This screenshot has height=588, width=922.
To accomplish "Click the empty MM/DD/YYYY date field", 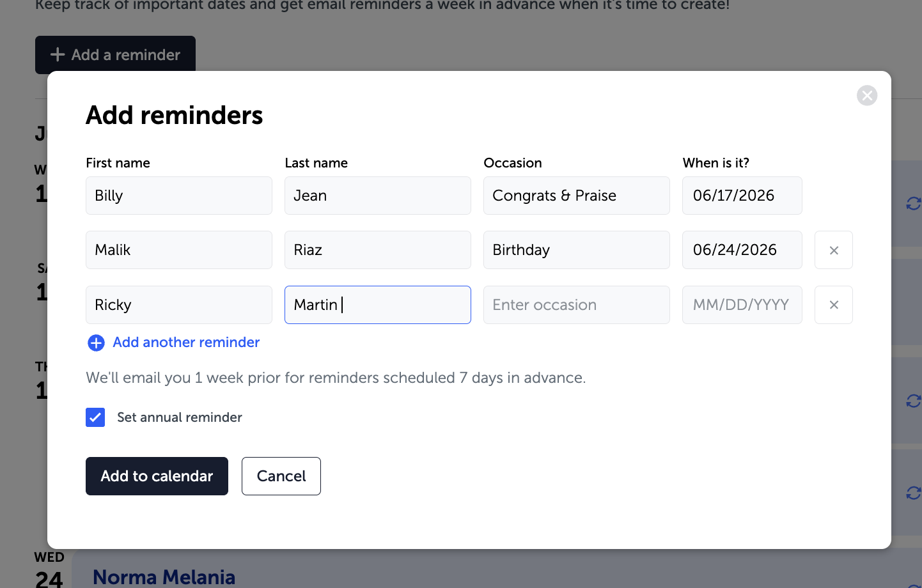I will 742,305.
